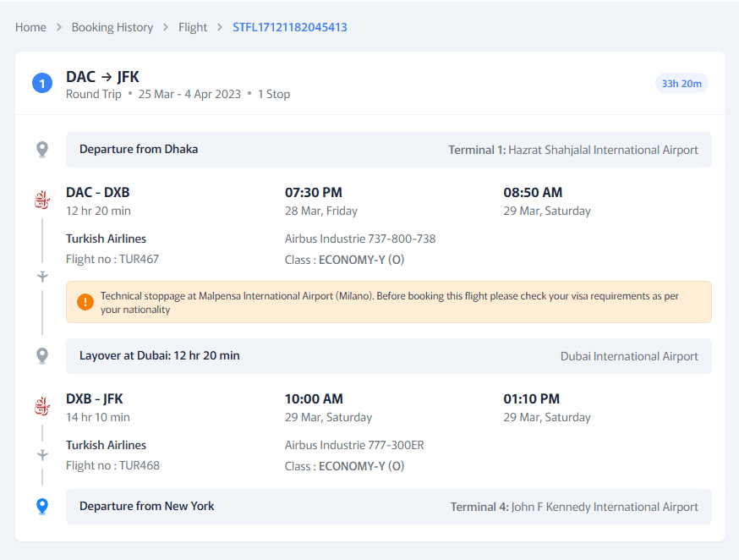Click the 33h 20m duration badge
This screenshot has width=739, height=560.
tap(682, 83)
